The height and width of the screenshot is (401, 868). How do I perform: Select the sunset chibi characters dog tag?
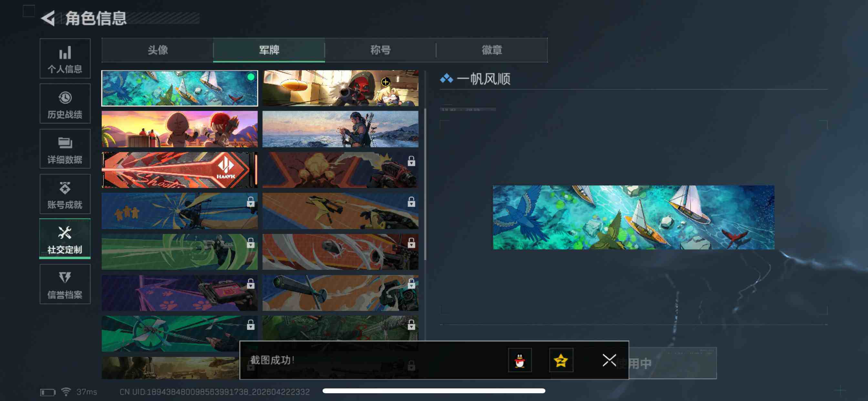[x=180, y=129]
